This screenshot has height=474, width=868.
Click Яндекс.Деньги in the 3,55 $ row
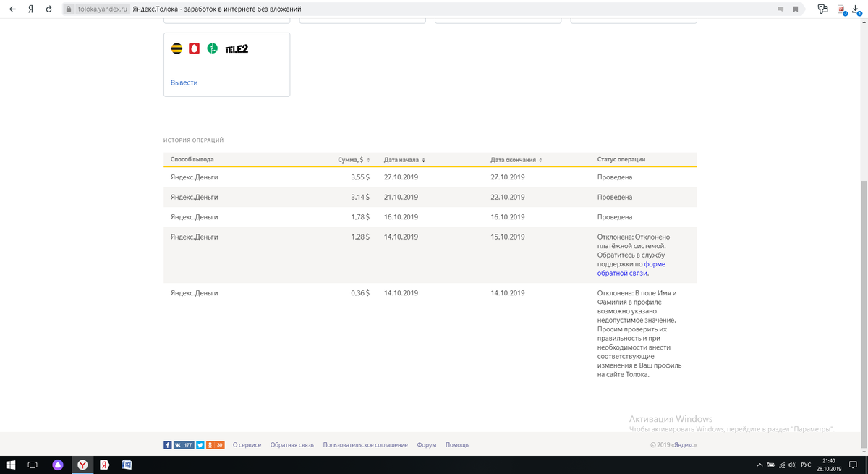coord(194,177)
